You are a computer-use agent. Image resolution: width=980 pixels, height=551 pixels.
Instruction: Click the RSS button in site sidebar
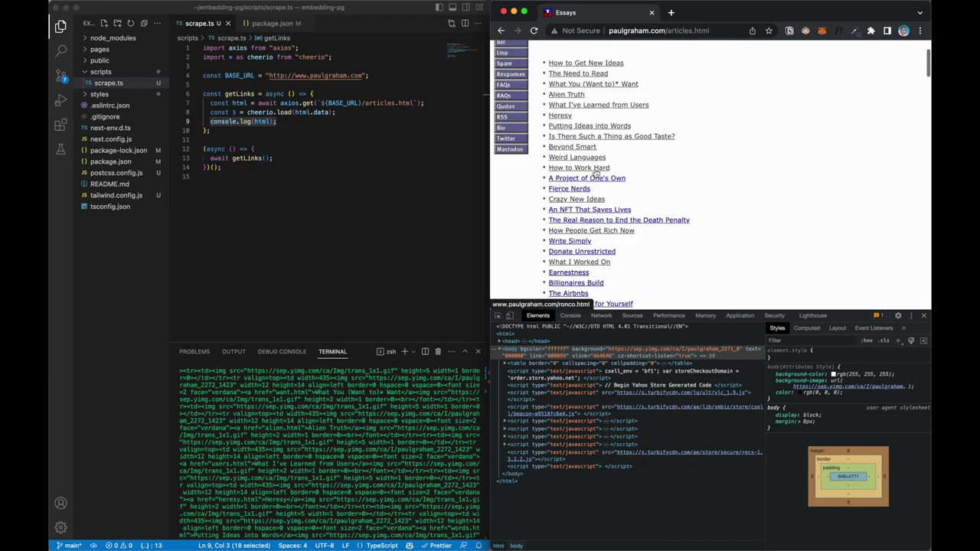(x=511, y=116)
